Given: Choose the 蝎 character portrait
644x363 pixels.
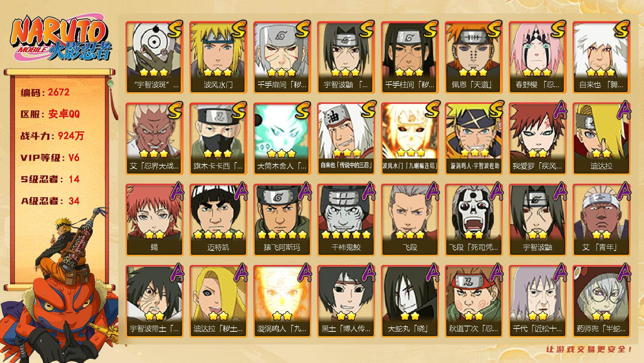Looking at the screenshot, I should pos(154,220).
